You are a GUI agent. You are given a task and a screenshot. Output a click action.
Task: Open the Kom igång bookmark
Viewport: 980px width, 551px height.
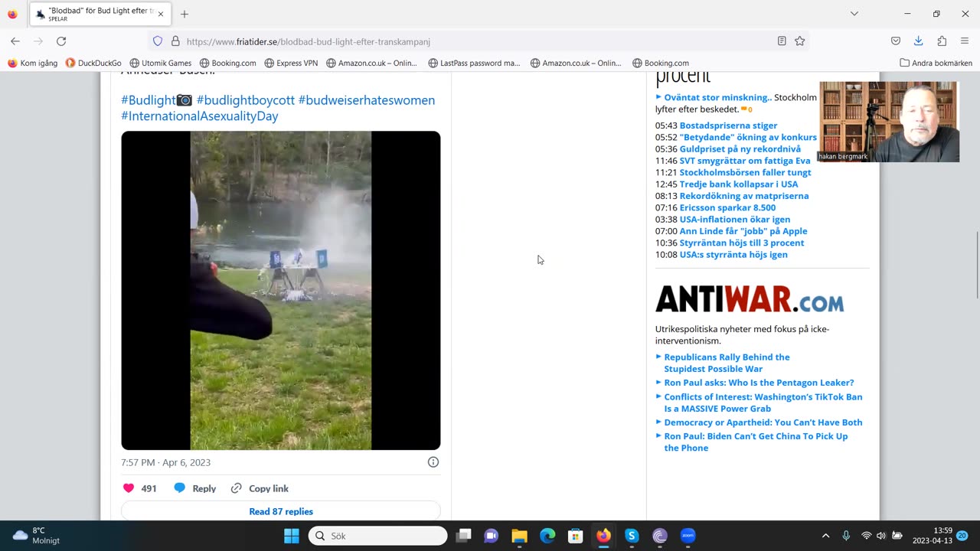32,63
